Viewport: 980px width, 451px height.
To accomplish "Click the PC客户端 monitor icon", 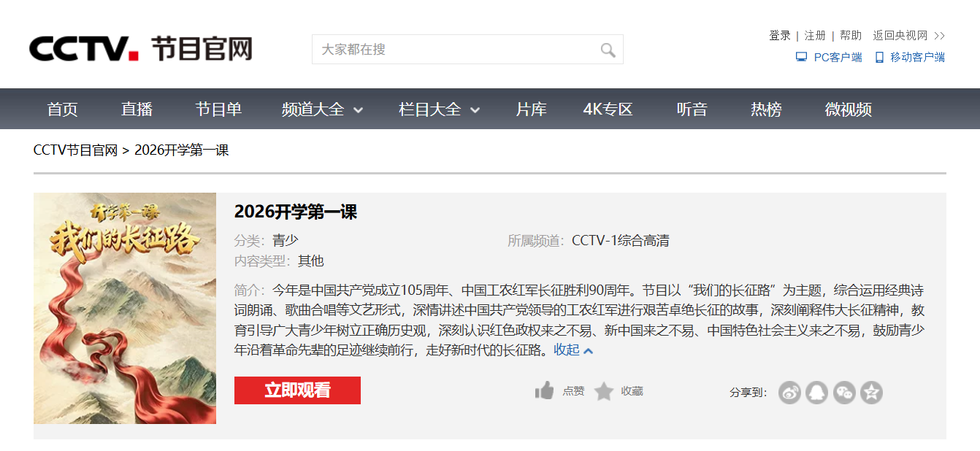I will [x=801, y=57].
